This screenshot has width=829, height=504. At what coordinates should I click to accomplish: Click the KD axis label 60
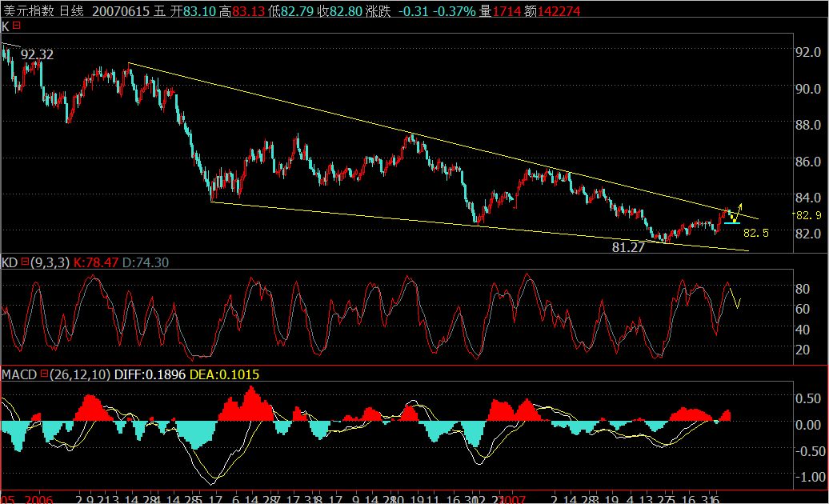point(803,309)
